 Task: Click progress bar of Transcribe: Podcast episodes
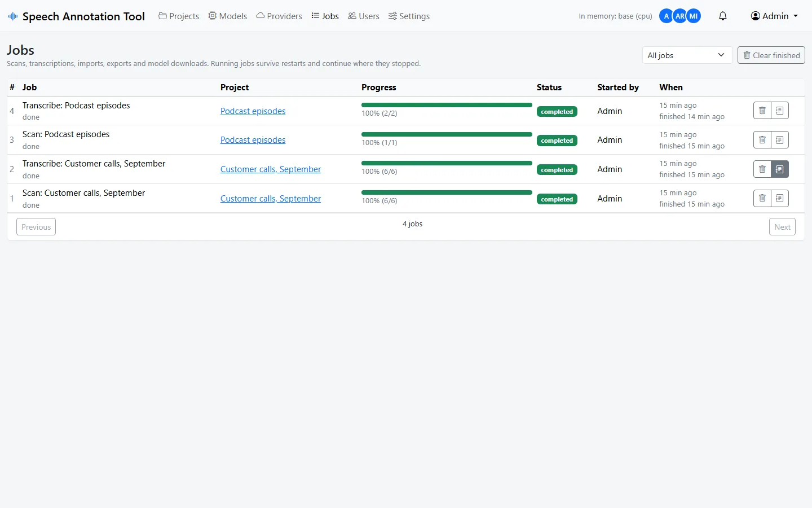[447, 105]
